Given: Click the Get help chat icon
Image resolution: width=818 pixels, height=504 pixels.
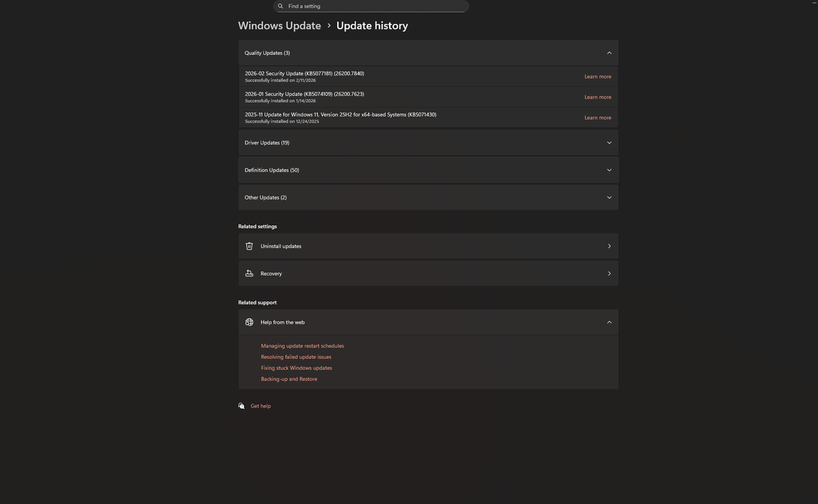Looking at the screenshot, I should point(241,406).
